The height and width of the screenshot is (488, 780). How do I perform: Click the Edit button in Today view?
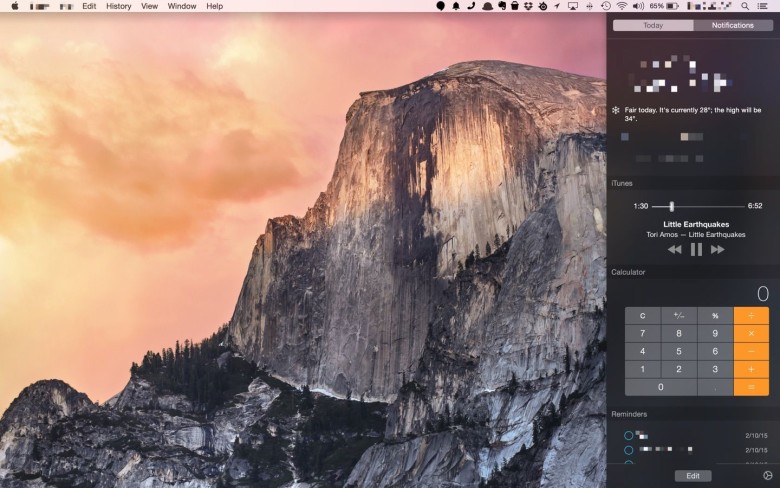[692, 476]
